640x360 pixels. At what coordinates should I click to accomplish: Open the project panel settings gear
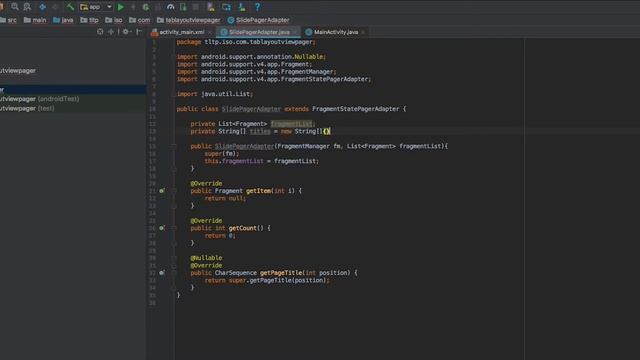pyautogui.click(x=126, y=31)
